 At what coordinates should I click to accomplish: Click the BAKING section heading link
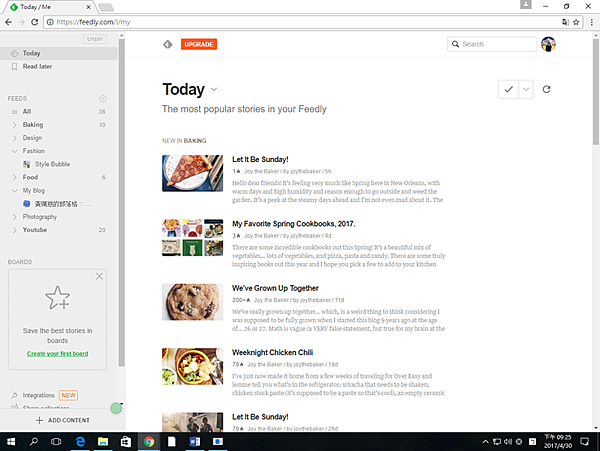pyautogui.click(x=195, y=141)
